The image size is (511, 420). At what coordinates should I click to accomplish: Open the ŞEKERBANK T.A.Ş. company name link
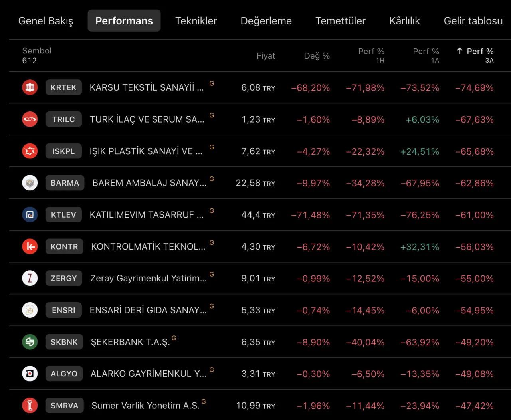[x=131, y=342]
